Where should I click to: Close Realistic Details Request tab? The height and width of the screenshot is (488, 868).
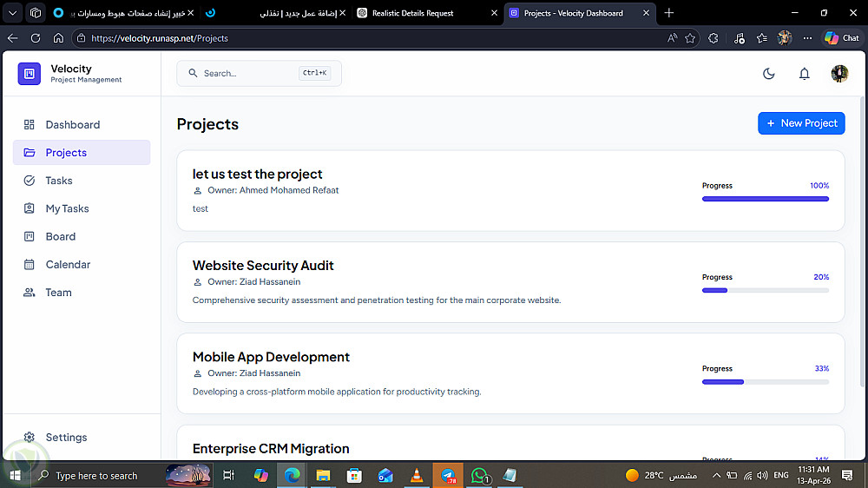pos(495,13)
